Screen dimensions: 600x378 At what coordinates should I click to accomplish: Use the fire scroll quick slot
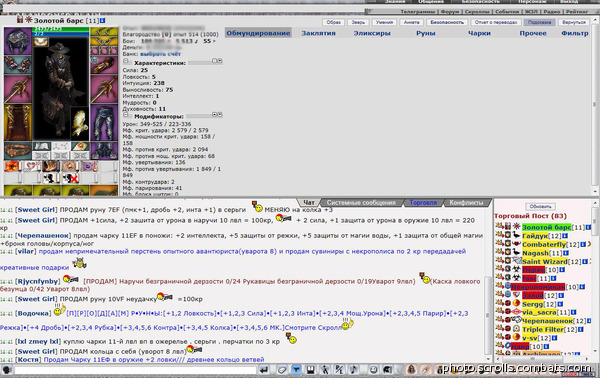[x=12, y=166]
